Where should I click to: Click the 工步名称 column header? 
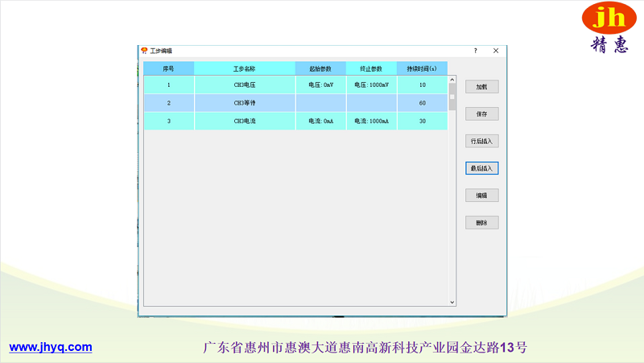tap(244, 68)
